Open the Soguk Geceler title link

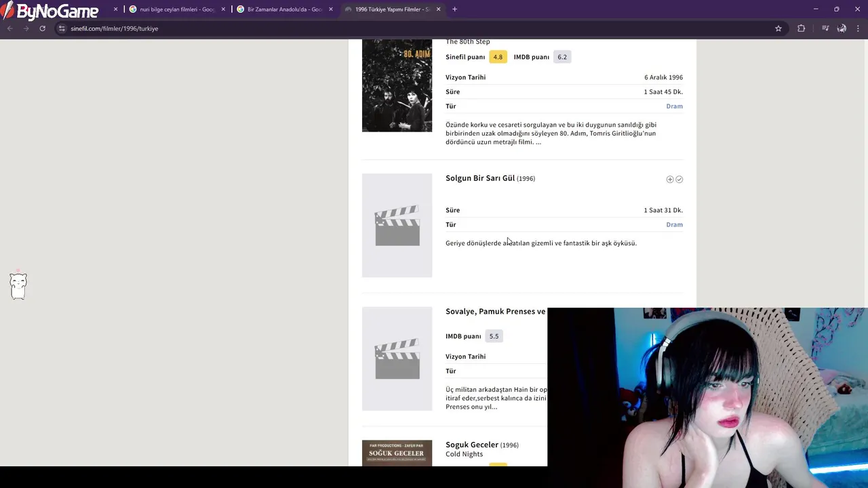(x=472, y=445)
